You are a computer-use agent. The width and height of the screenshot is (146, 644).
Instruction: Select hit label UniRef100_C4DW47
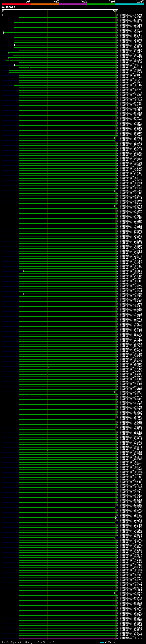pyautogui.click(x=131, y=593)
